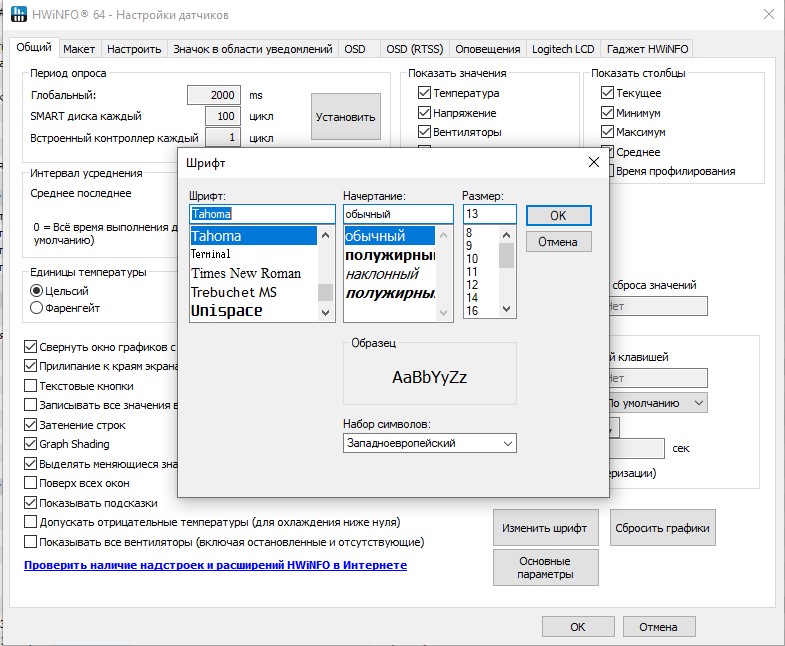
Task: Toggle the Температура checkbox
Action: click(424, 93)
